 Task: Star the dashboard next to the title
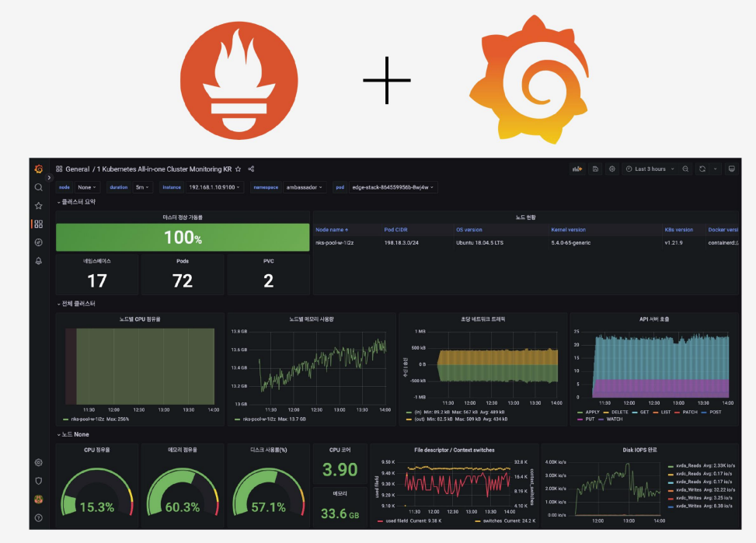239,169
